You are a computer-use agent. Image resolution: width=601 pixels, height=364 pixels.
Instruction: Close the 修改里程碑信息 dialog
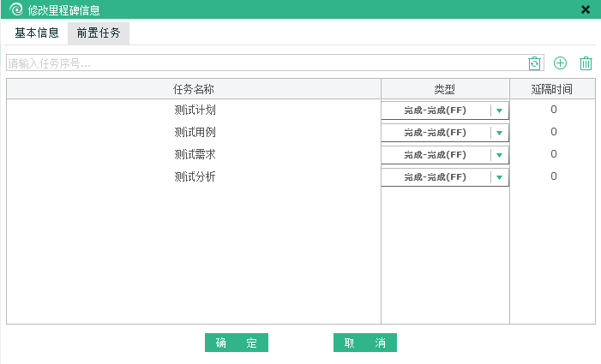tap(586, 9)
